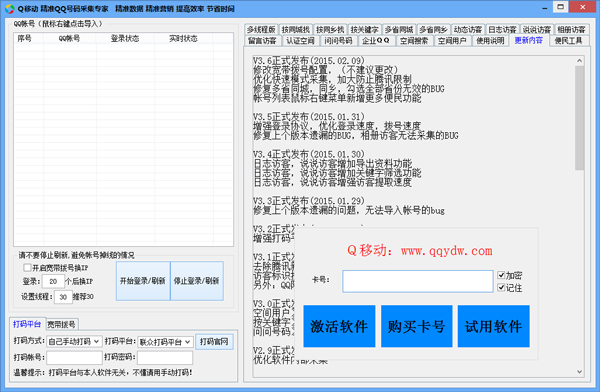
Task: Click the changelog vertical scrollbar thumb
Action: (579, 118)
